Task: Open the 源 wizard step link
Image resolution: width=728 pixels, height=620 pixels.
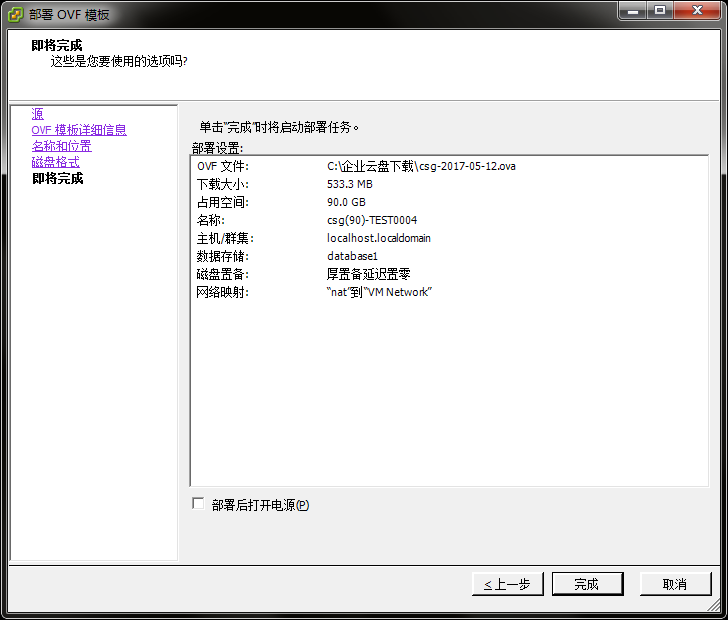Action: click(x=38, y=114)
